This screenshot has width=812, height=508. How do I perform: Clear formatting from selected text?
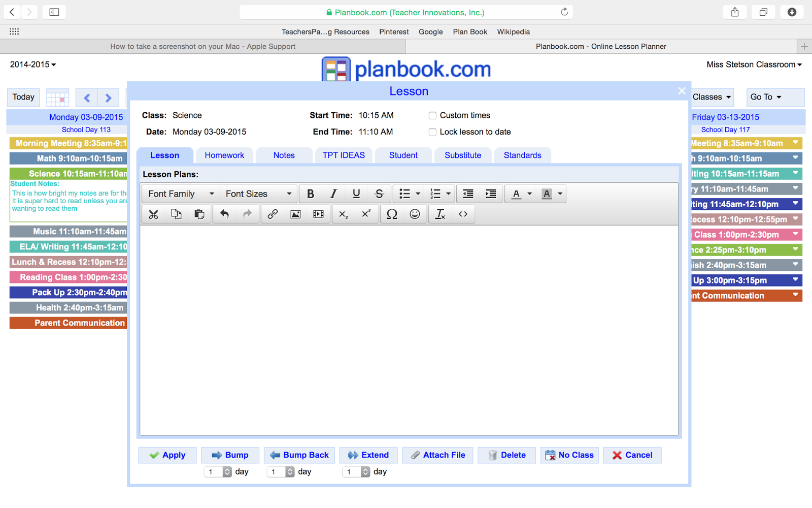(x=440, y=214)
